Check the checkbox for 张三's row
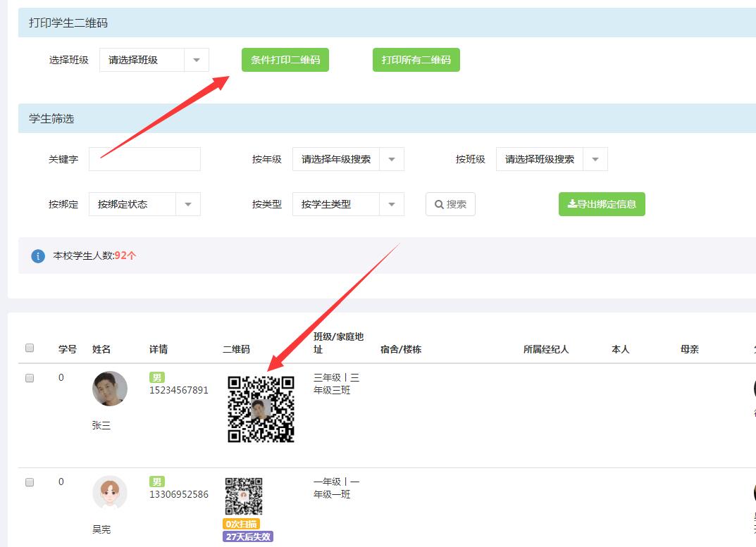Viewport: 756px width, 547px height. pyautogui.click(x=30, y=378)
